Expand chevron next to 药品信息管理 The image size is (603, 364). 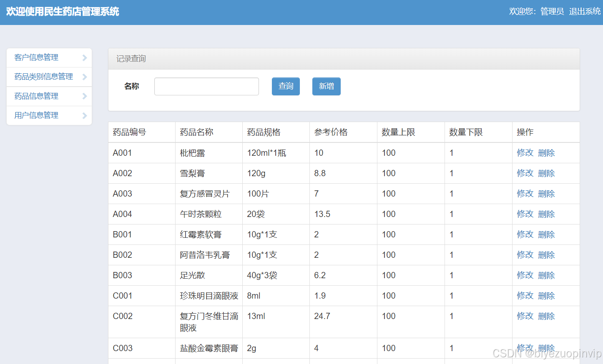coord(85,96)
